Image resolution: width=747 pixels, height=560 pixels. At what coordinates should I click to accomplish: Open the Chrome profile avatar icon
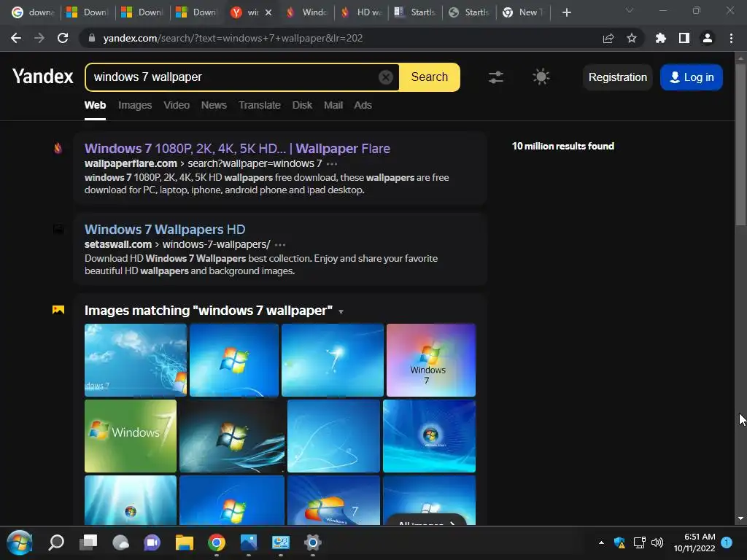(x=708, y=38)
